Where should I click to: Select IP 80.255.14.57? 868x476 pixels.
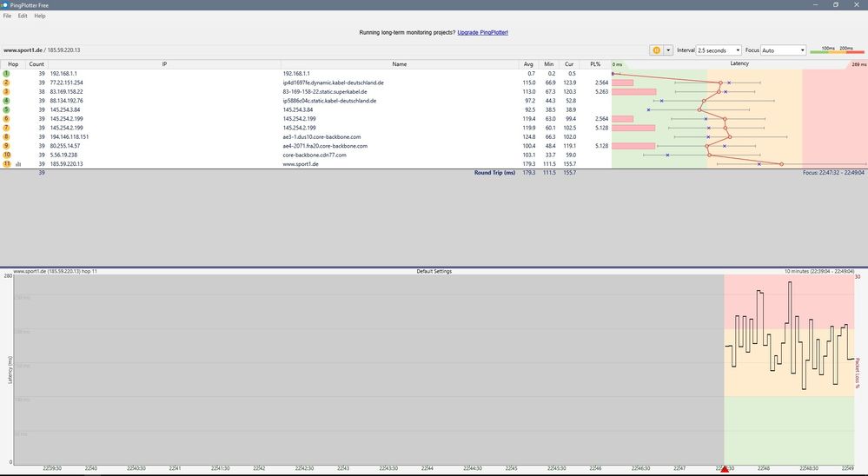click(65, 146)
